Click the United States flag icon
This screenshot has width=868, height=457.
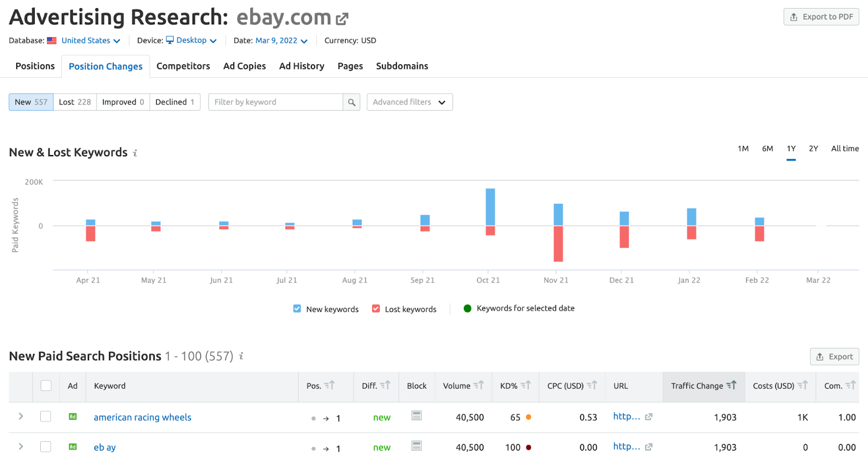click(52, 41)
